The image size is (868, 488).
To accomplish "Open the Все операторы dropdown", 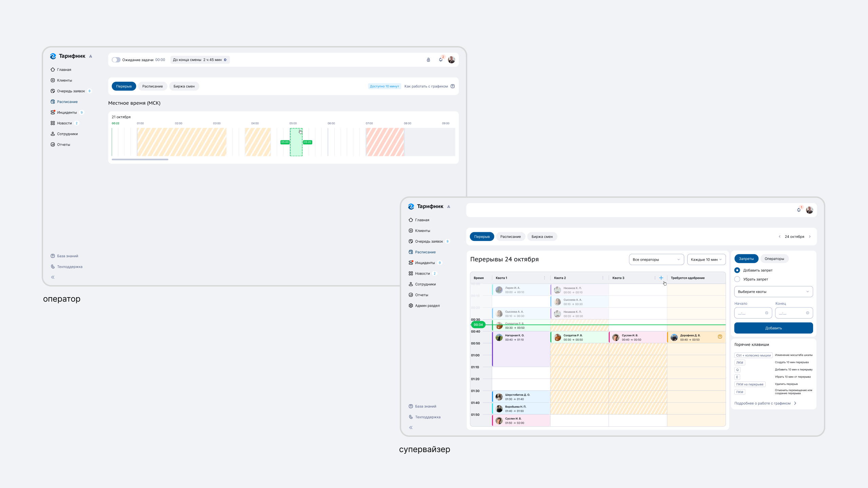I will coord(656,260).
